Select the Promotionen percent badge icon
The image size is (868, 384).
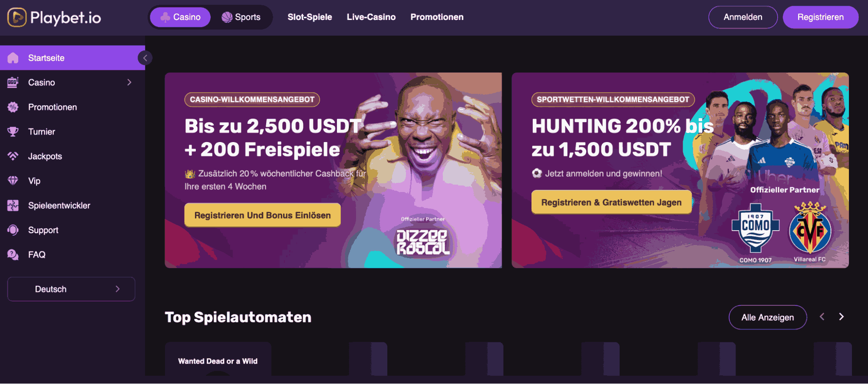tap(13, 107)
